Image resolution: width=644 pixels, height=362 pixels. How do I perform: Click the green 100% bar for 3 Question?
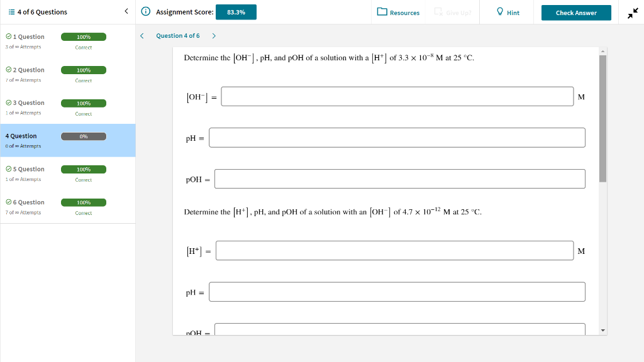[84, 103]
